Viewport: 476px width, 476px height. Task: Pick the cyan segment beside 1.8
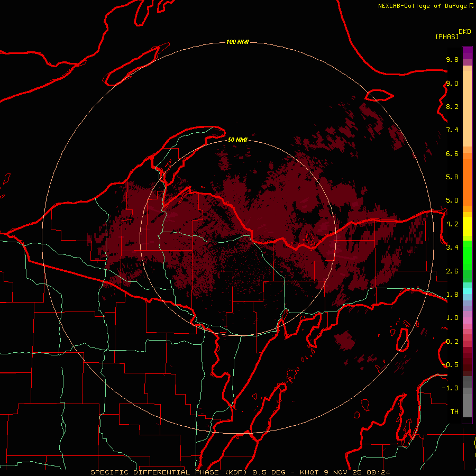(467, 291)
